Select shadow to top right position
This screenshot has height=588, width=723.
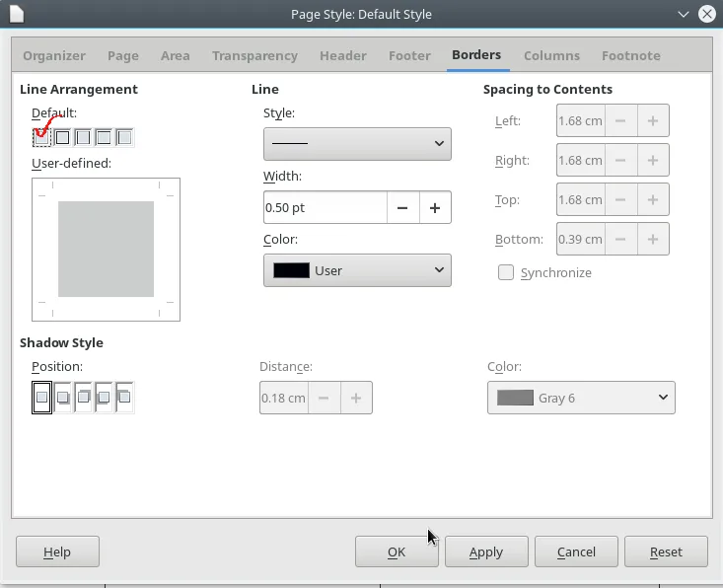pyautogui.click(x=84, y=397)
